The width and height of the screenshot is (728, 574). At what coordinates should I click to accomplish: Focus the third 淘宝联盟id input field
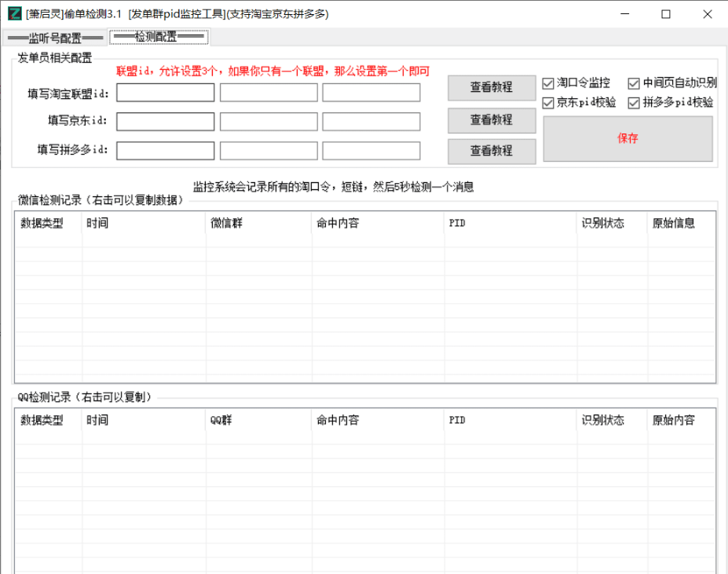coord(371,93)
